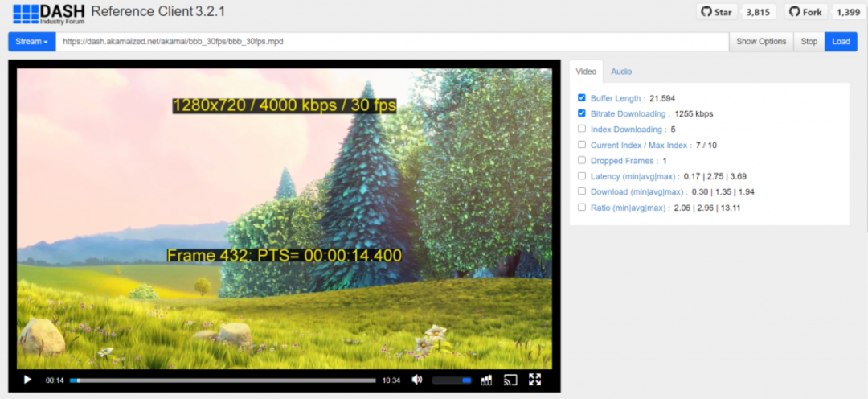Enable the Dropped Frames checkbox

tap(581, 159)
